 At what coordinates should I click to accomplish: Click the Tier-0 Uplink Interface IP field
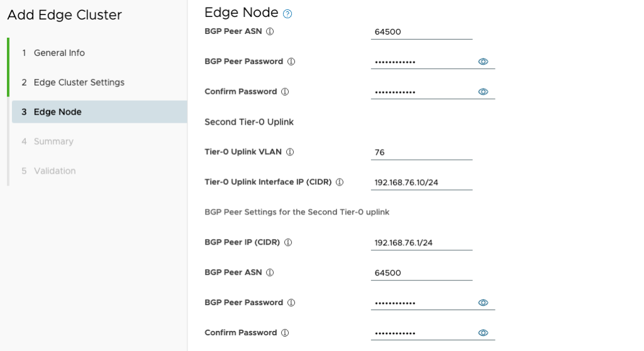(421, 182)
